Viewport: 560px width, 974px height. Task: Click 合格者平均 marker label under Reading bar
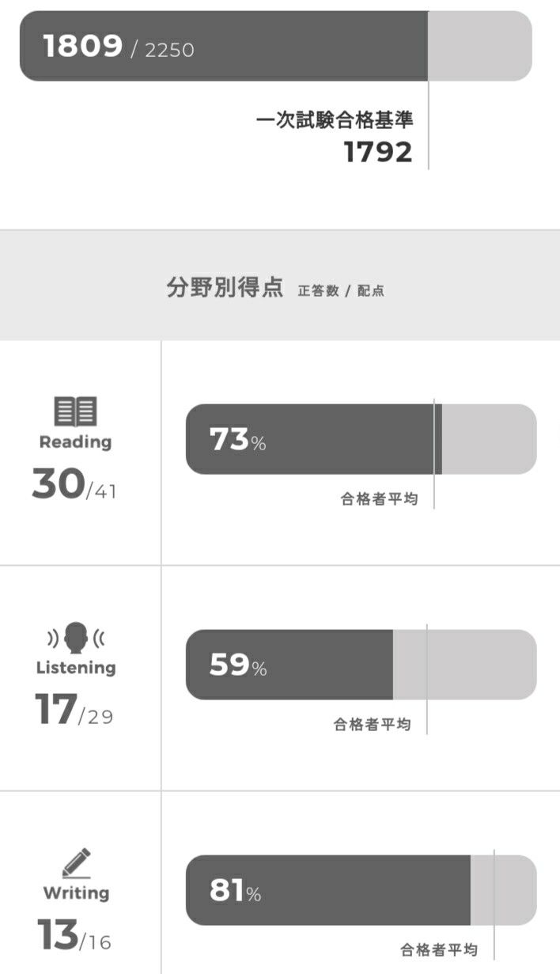[x=379, y=499]
